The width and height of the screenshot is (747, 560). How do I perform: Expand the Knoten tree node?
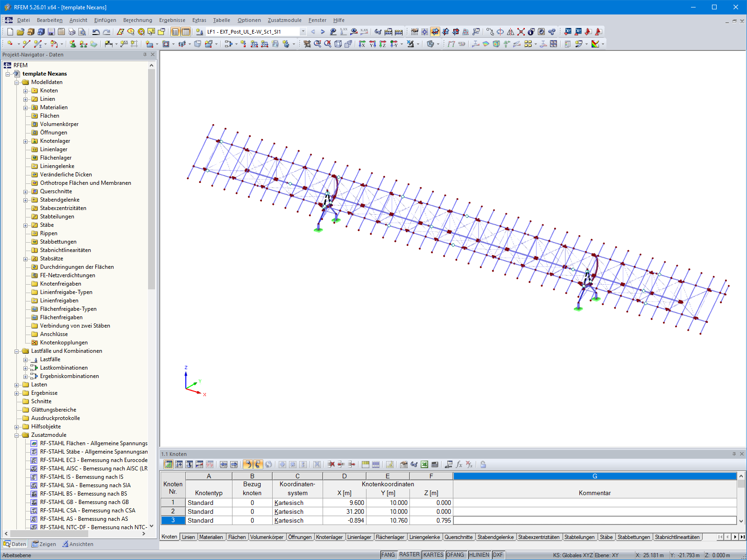point(26,91)
